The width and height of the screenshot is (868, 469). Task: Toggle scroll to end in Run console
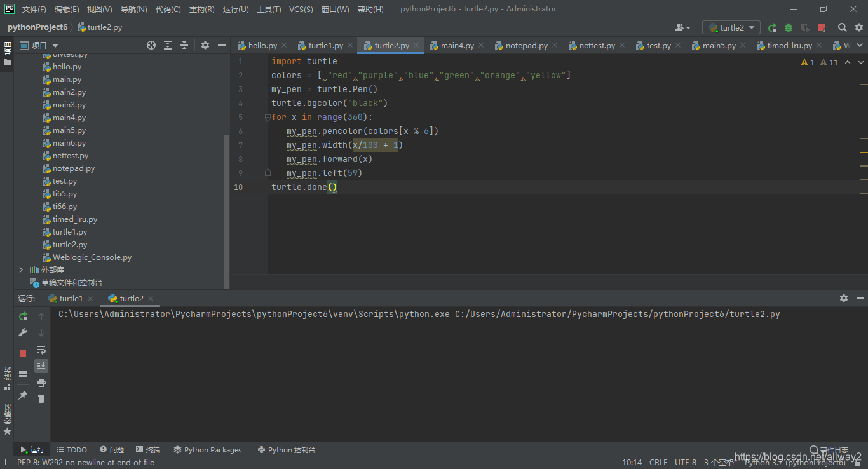(x=41, y=365)
